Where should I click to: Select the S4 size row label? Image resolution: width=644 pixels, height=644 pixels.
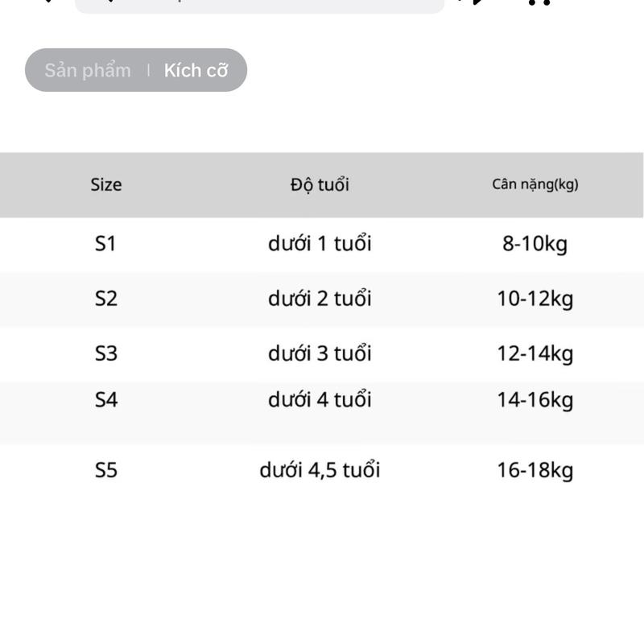pyautogui.click(x=105, y=399)
